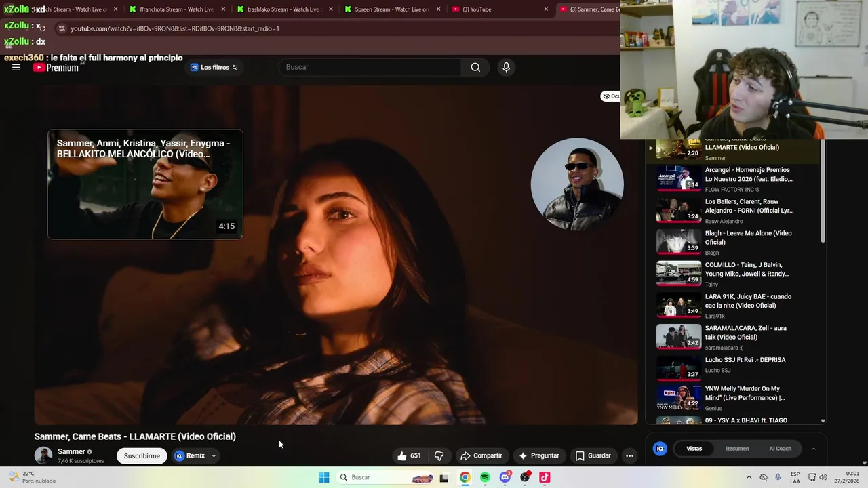
Task: Focus the YouTube Buscar search field
Action: (370, 67)
